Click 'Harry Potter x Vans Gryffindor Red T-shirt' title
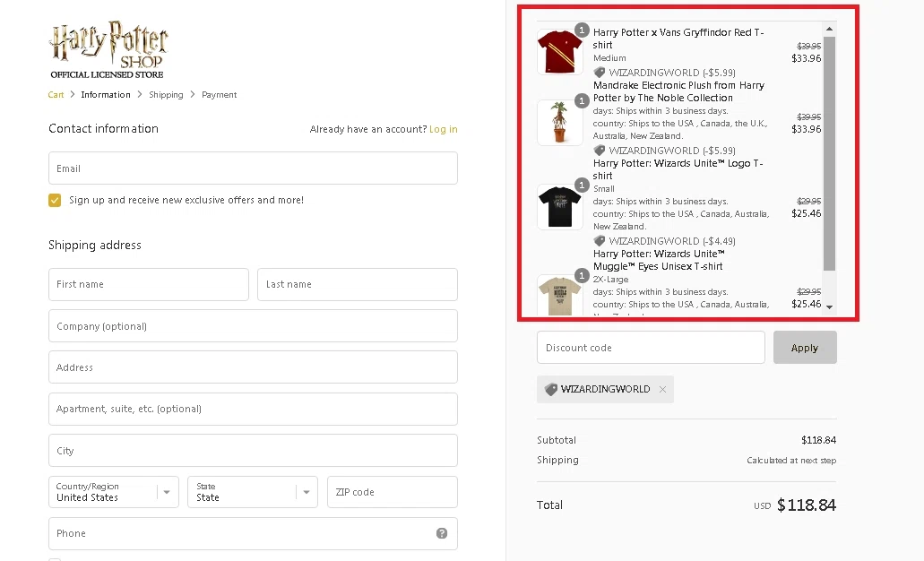 (x=678, y=39)
